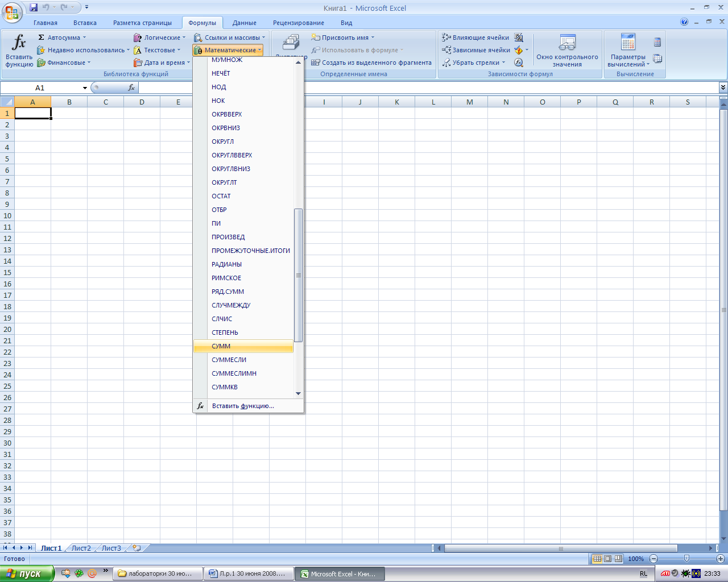Click Создать из выделенного фрагмента

coord(371,63)
